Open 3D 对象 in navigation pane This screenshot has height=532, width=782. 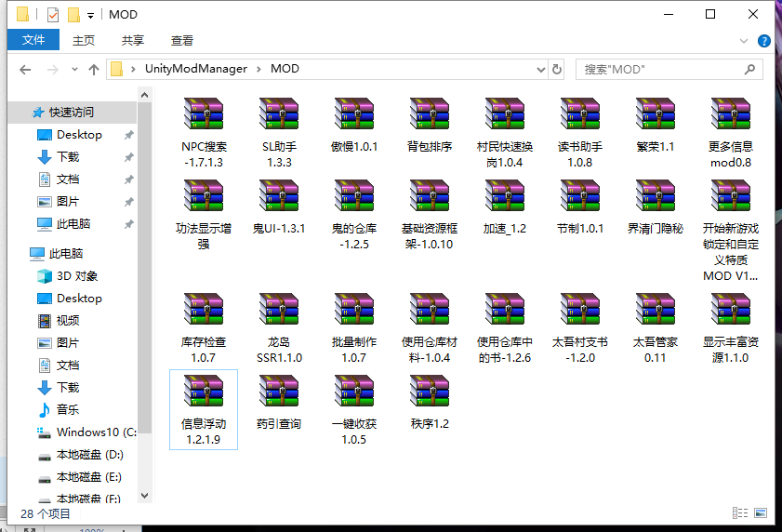[77, 276]
